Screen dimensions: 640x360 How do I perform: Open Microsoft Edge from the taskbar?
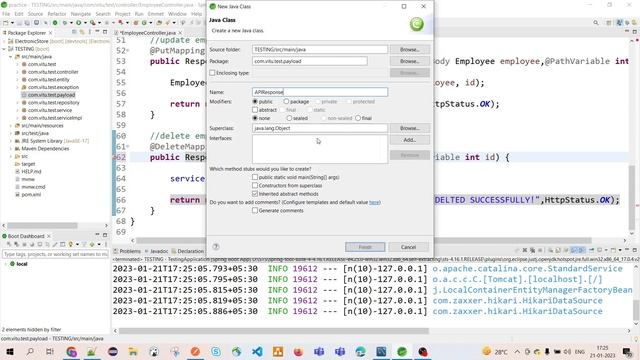click(x=360, y=351)
